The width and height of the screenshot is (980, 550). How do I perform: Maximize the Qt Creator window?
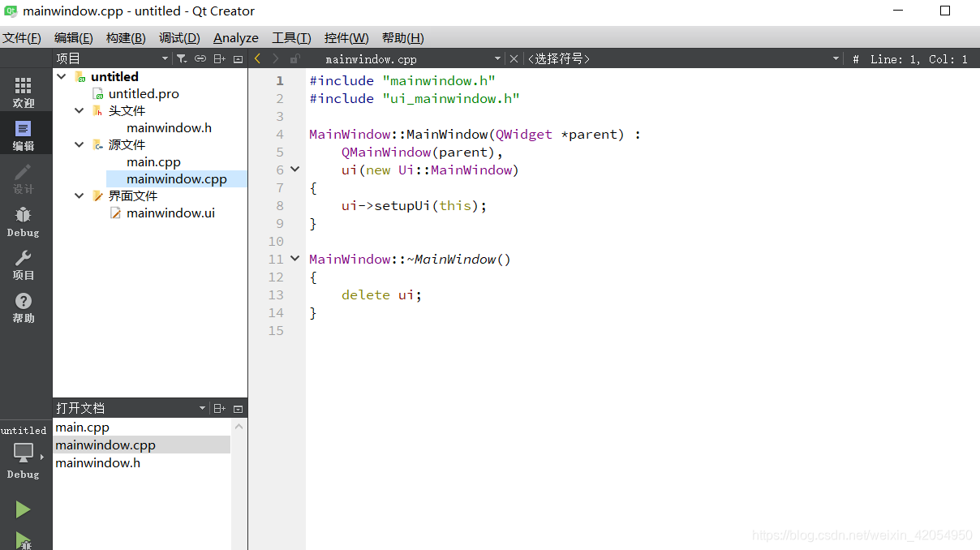click(944, 11)
